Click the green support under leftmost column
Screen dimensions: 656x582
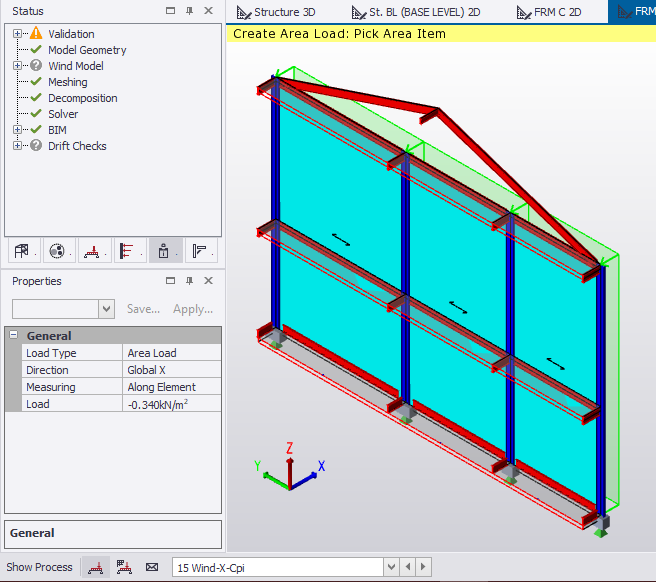point(276,345)
